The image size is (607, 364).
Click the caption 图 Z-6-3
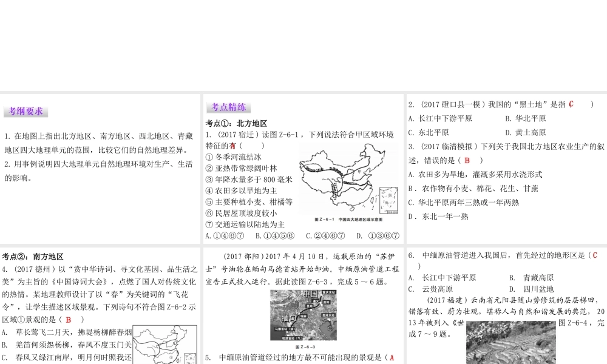coord(305,347)
